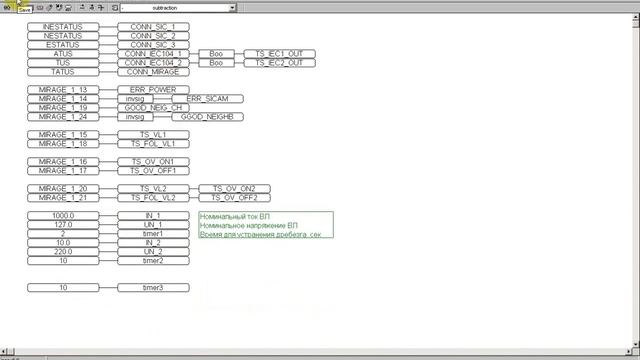Select the MIRAGE_1_16 block

point(63,162)
